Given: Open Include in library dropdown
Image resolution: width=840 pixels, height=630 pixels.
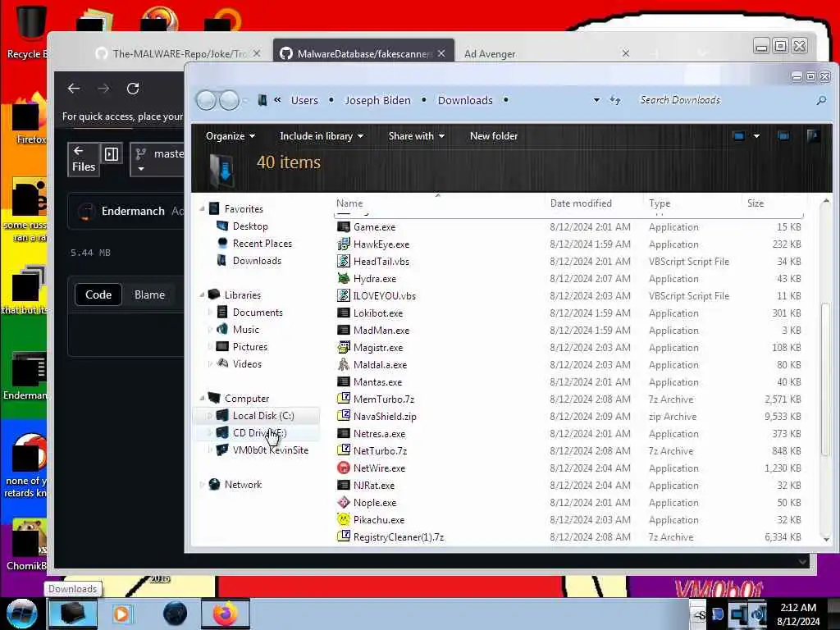Looking at the screenshot, I should pos(322,136).
